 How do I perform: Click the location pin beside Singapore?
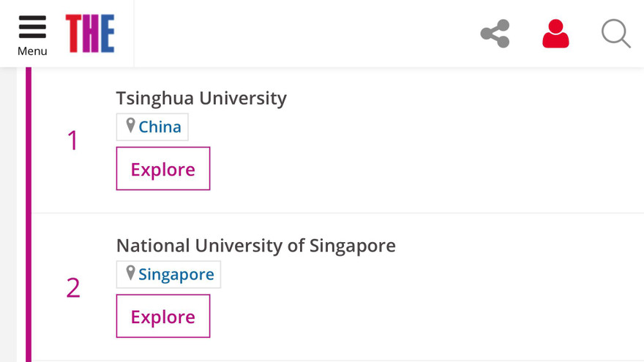pyautogui.click(x=130, y=274)
